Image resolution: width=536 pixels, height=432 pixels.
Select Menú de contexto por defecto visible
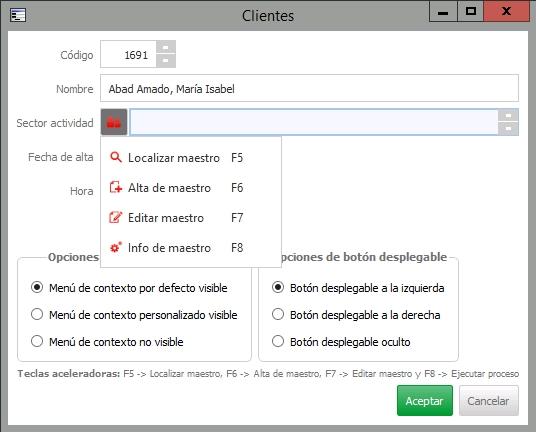[37, 287]
